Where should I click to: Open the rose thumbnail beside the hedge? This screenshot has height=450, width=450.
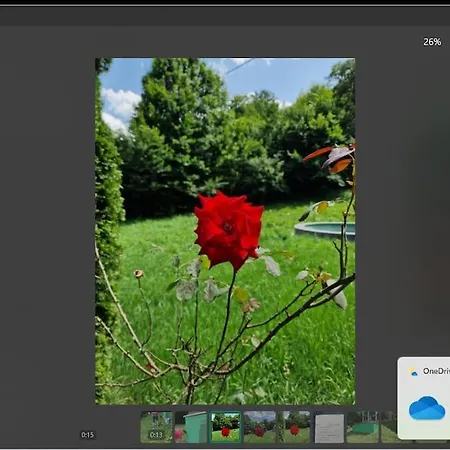pos(294,427)
